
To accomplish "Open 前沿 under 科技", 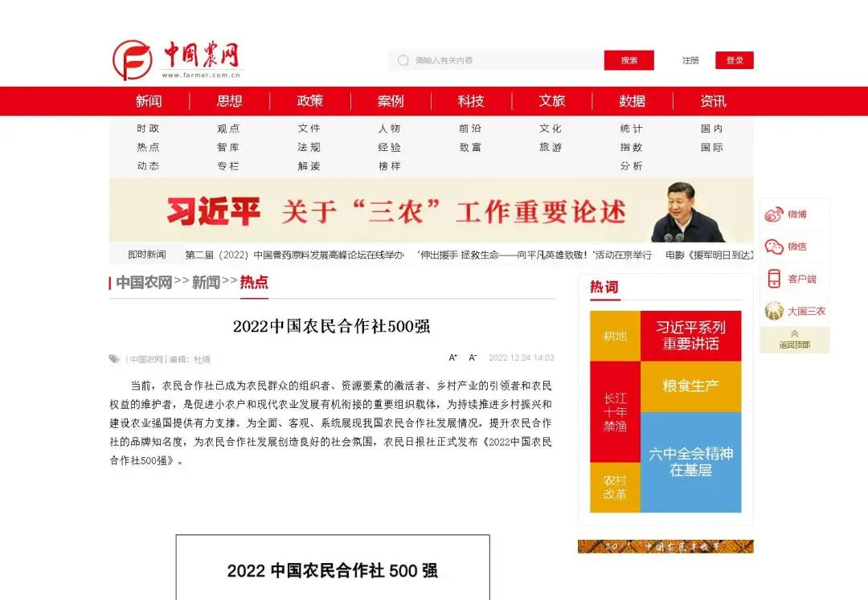I will click(470, 129).
